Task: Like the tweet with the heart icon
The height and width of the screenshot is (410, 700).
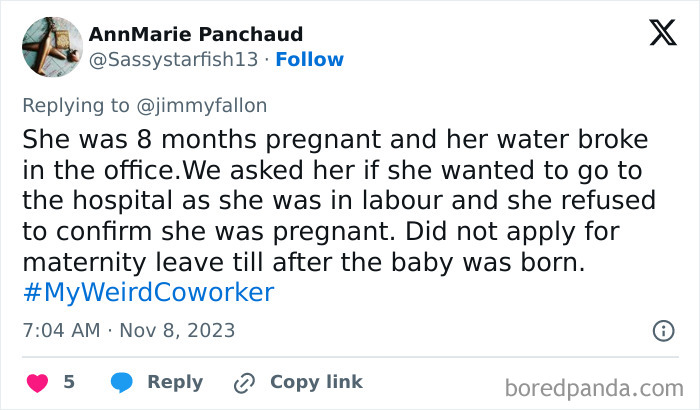Action: coord(36,382)
